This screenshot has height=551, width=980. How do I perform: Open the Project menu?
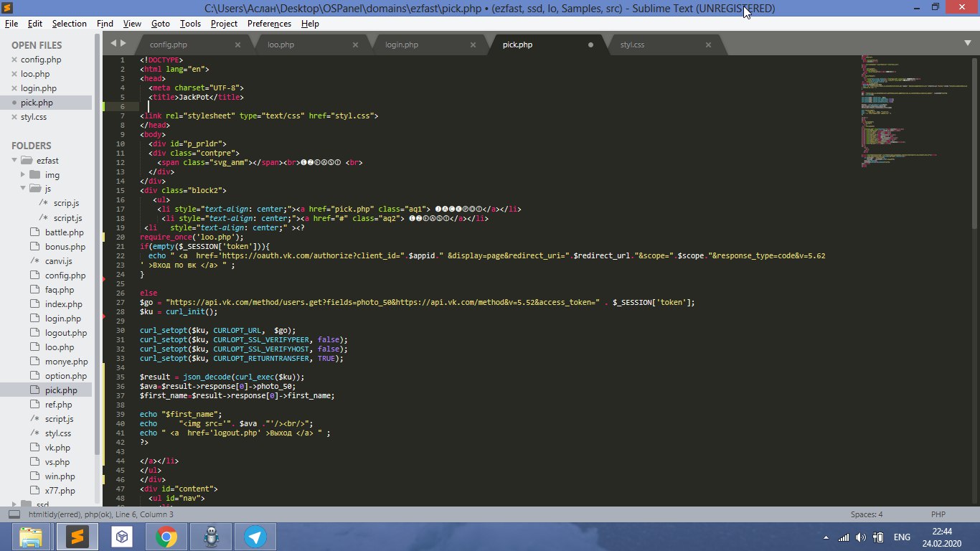coord(224,24)
